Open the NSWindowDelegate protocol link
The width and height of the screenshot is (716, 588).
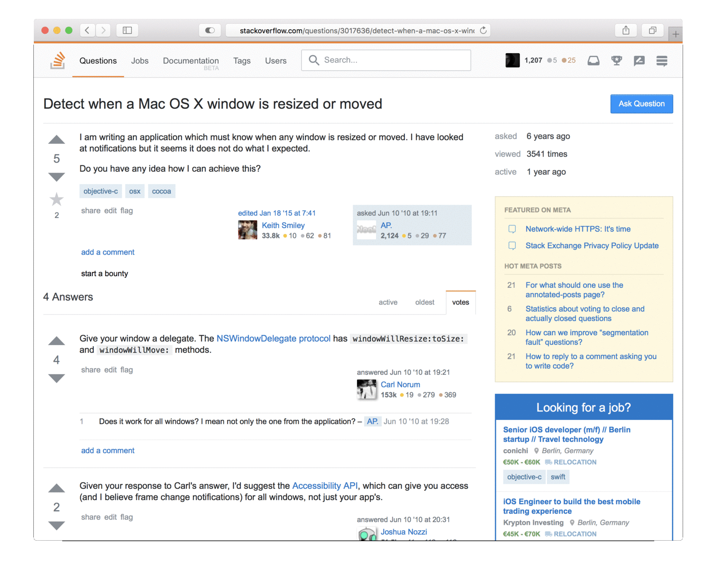273,338
